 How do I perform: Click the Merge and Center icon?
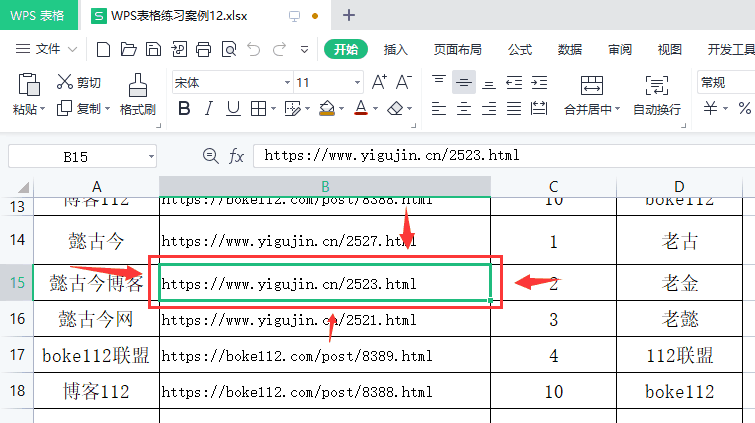pos(591,85)
